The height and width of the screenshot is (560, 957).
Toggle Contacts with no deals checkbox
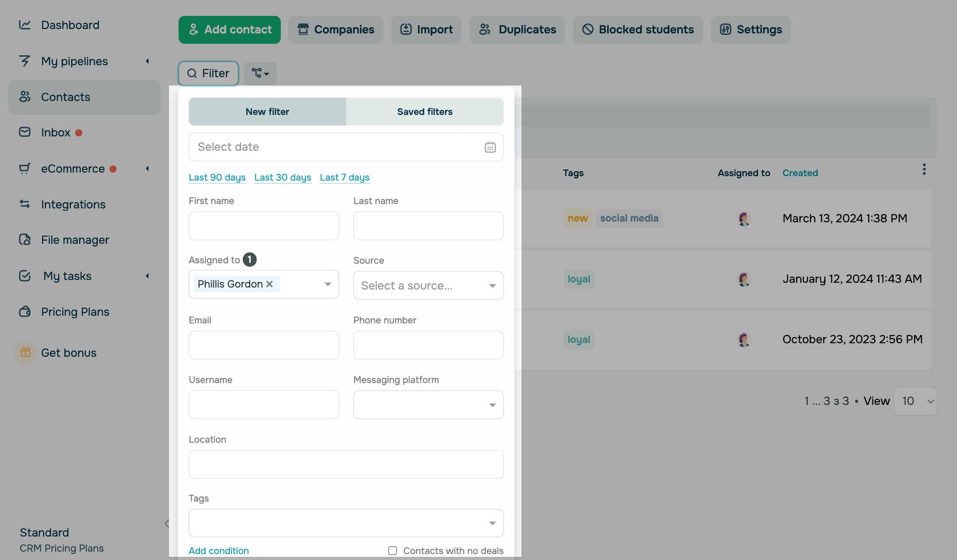coord(393,550)
